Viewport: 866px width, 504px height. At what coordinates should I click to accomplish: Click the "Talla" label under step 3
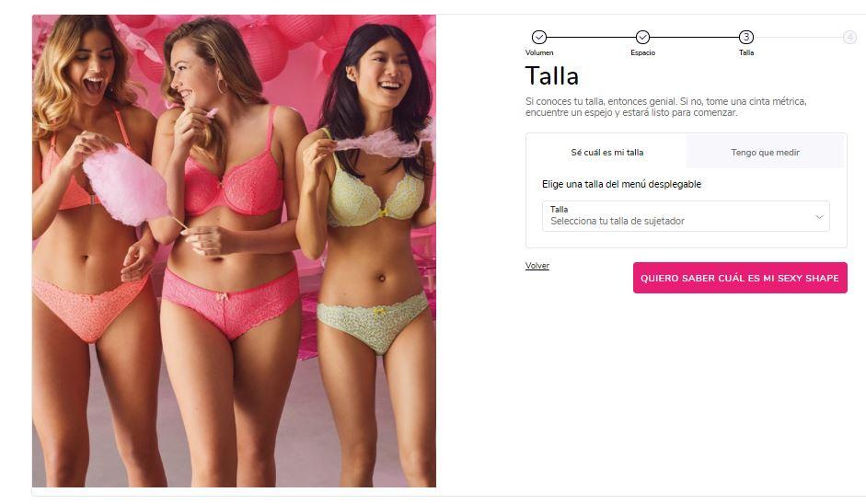click(x=746, y=52)
